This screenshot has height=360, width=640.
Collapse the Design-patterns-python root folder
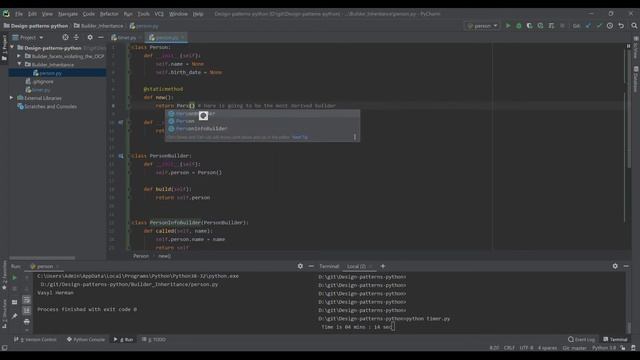click(12, 48)
